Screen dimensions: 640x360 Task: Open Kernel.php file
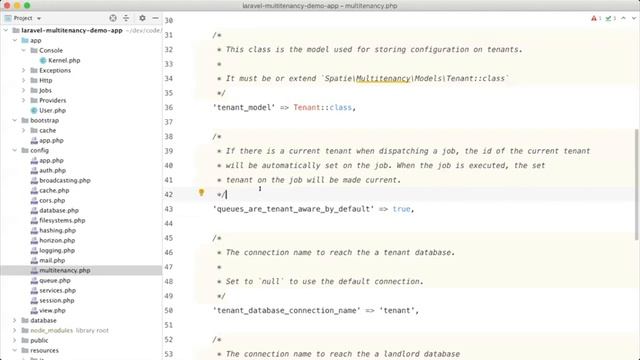click(64, 60)
